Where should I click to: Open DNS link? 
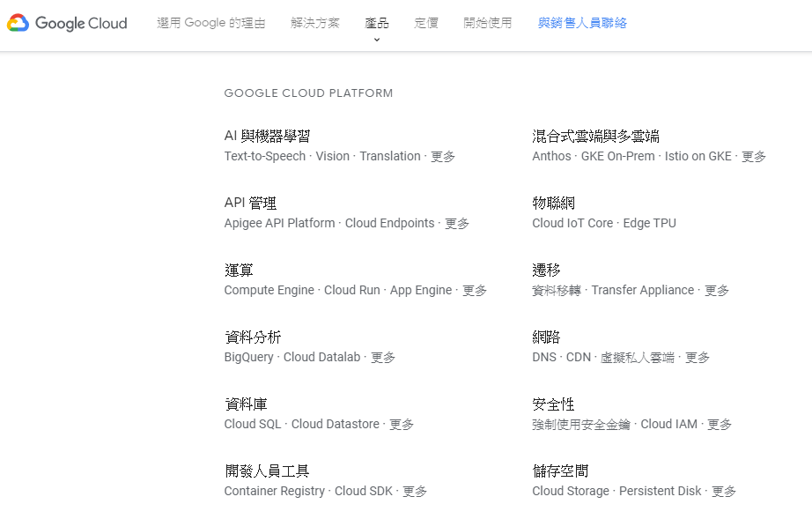pos(544,358)
